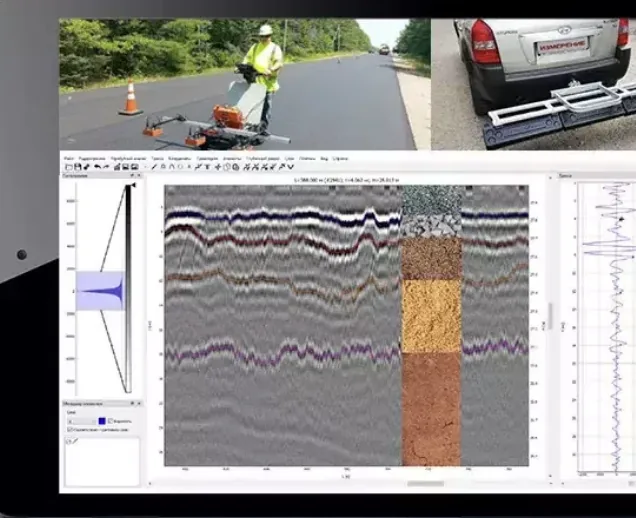This screenshot has width=636, height=518.
Task: Toggle the Видимость checkbox
Action: [x=111, y=421]
